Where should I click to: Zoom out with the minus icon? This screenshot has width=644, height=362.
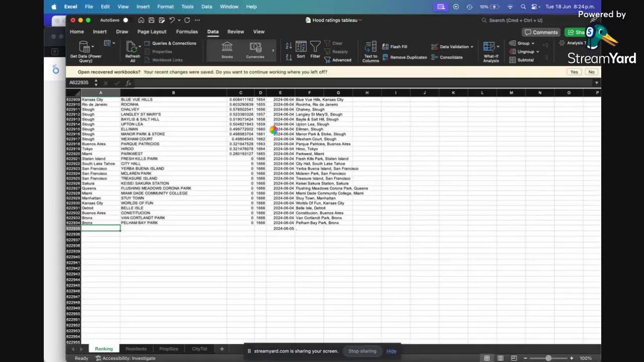[x=526, y=358]
